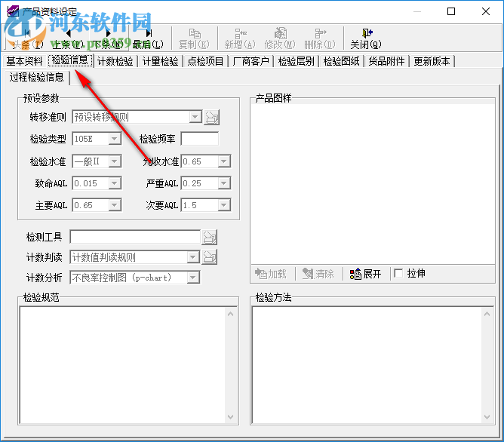Click the 新增(A) add toolbar icon
The image size is (504, 442).
coord(240,38)
